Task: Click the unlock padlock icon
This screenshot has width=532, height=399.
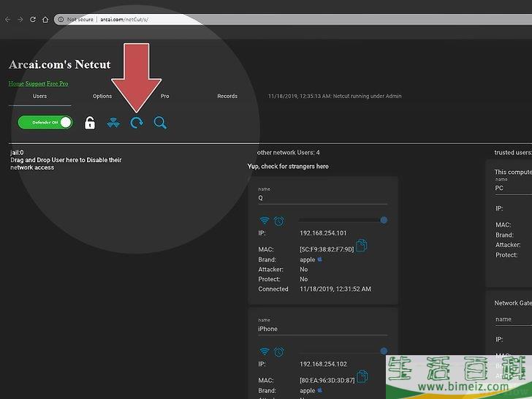Action: (90, 123)
